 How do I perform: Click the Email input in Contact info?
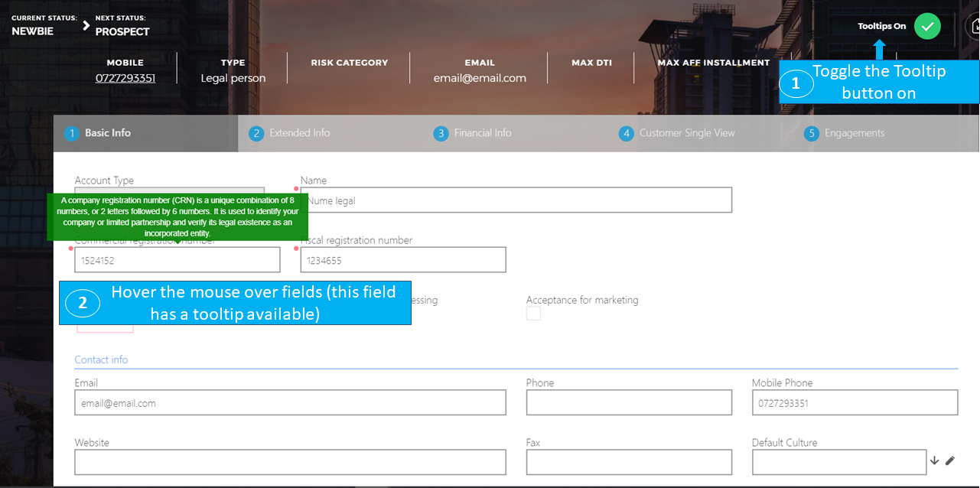click(290, 403)
